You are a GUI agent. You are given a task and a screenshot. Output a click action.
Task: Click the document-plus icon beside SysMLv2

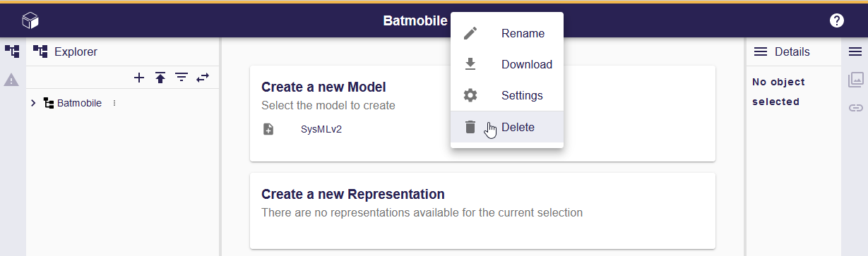(x=268, y=129)
